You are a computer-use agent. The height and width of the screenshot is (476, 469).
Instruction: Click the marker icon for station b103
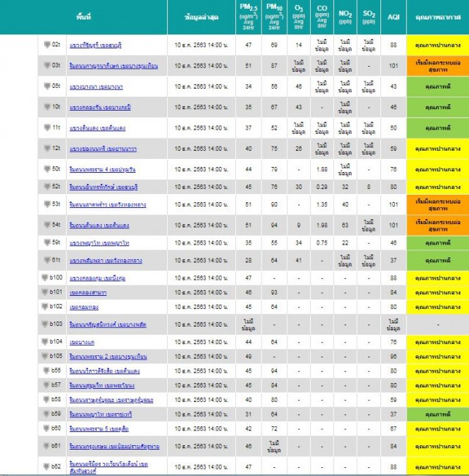tap(45, 324)
